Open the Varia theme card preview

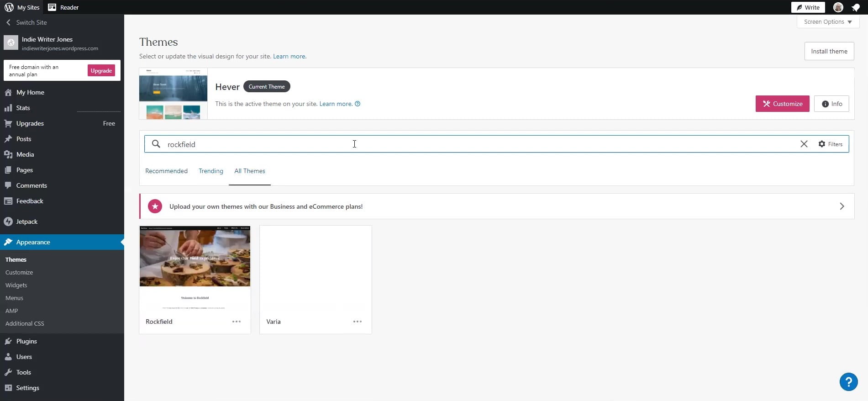point(316,268)
